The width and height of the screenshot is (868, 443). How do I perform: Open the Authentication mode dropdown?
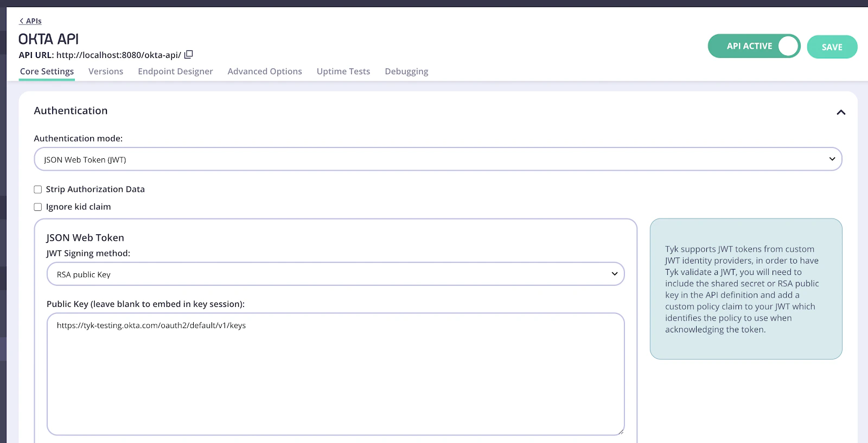point(438,159)
